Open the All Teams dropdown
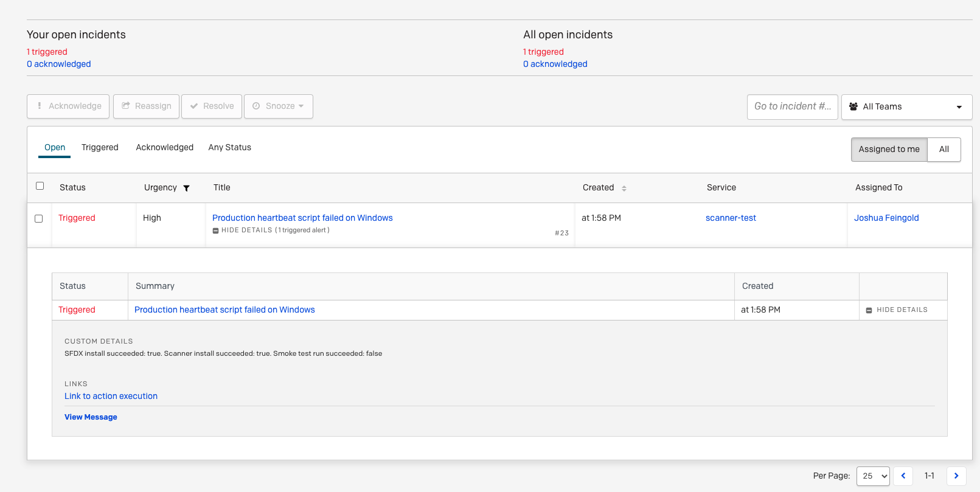This screenshot has height=492, width=980. [906, 107]
